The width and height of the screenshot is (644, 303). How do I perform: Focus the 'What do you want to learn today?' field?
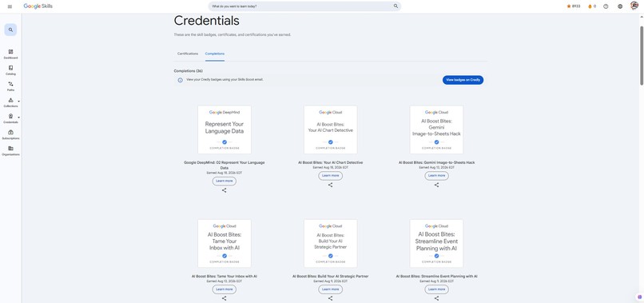tap(304, 6)
